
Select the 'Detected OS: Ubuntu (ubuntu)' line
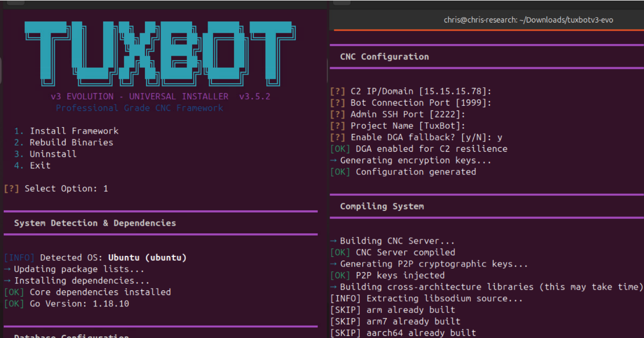95,258
